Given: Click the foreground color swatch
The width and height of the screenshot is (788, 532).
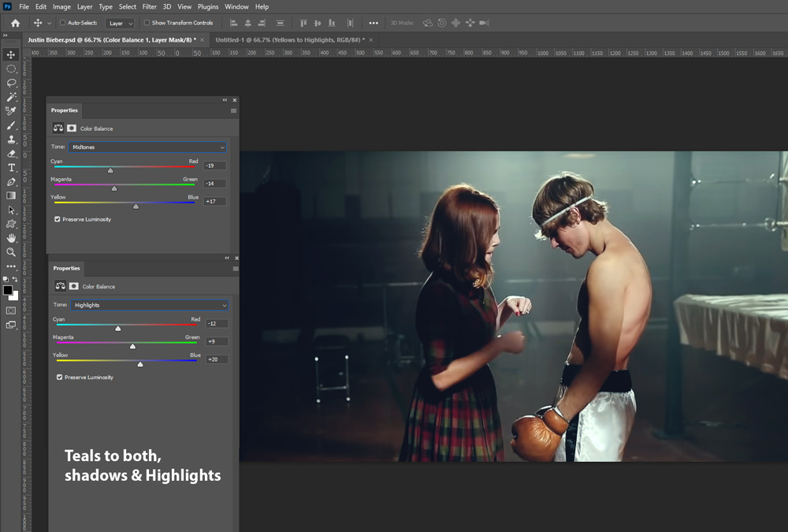Looking at the screenshot, I should tap(8, 290).
